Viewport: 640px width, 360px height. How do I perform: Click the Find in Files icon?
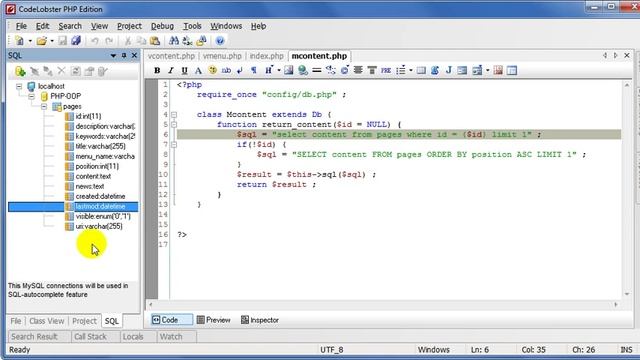201,40
